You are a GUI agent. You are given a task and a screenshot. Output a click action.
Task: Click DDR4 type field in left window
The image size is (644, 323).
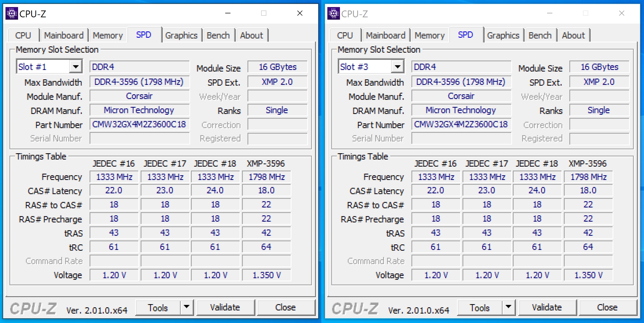click(139, 67)
